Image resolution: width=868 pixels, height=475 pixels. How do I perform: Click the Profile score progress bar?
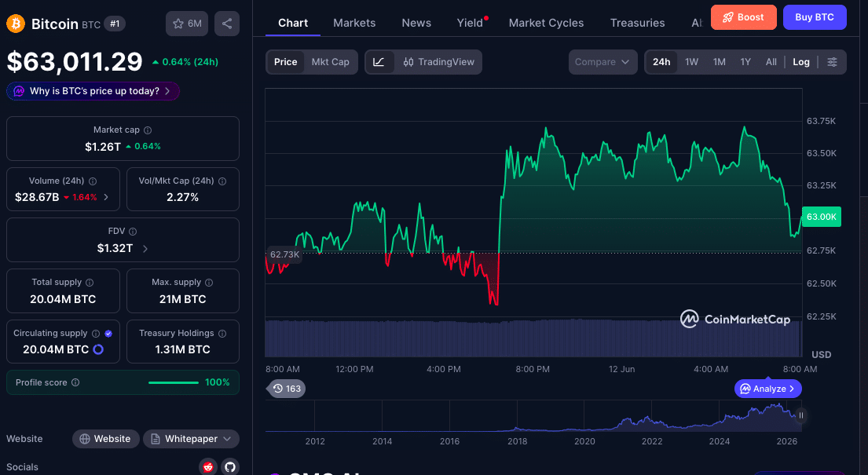[x=174, y=382]
